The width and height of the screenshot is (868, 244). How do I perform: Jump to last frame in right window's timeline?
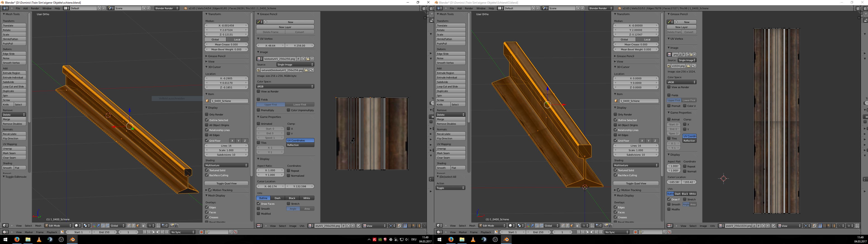601,232
